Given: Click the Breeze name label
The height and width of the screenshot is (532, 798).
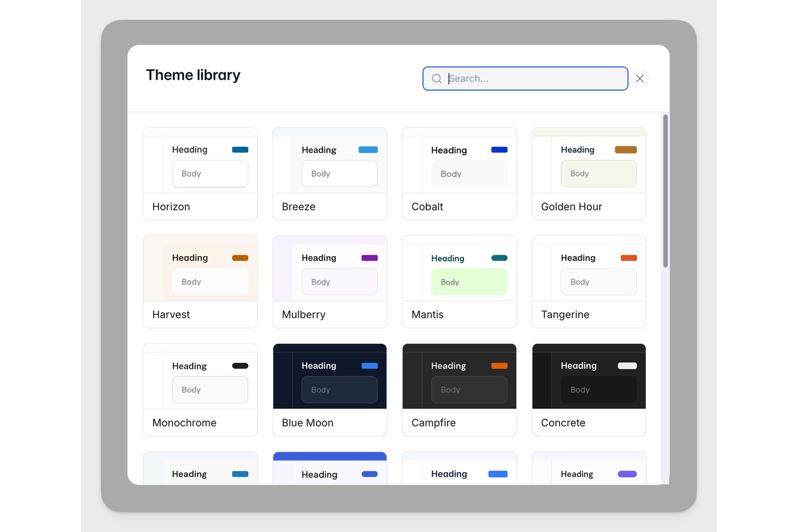Looking at the screenshot, I should coord(299,207).
